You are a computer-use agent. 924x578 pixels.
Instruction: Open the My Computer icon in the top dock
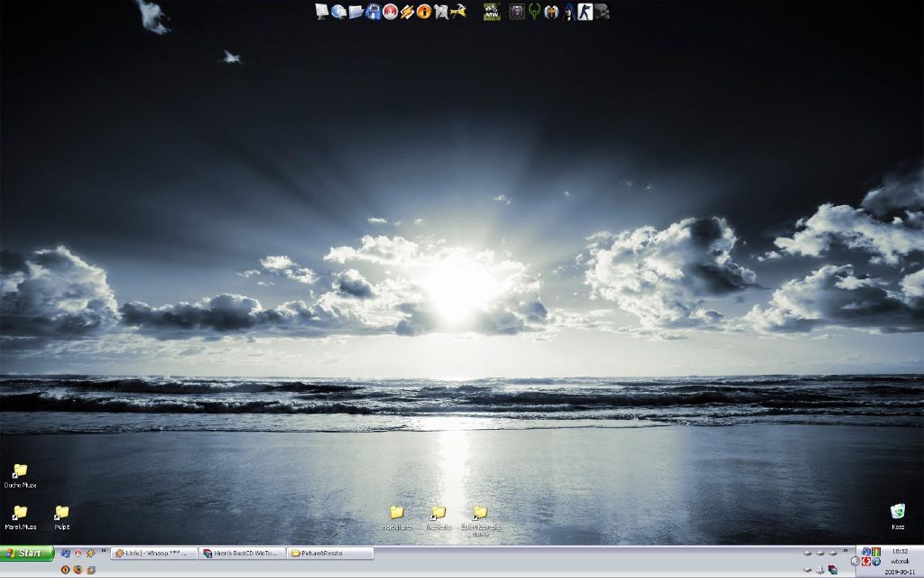point(322,11)
